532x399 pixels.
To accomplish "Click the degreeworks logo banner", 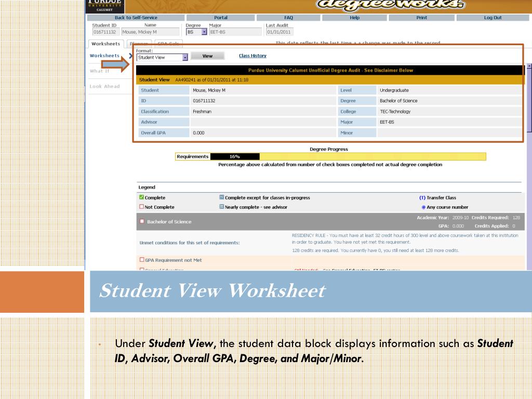I will (390, 5).
